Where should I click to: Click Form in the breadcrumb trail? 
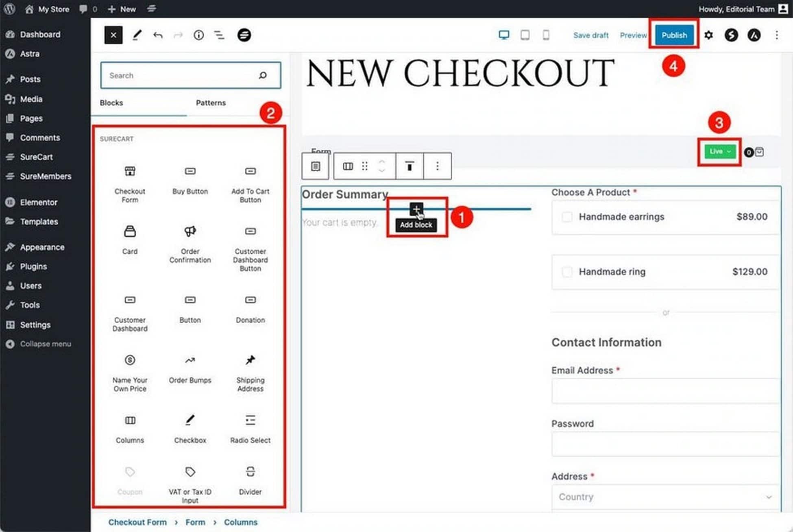coord(195,522)
